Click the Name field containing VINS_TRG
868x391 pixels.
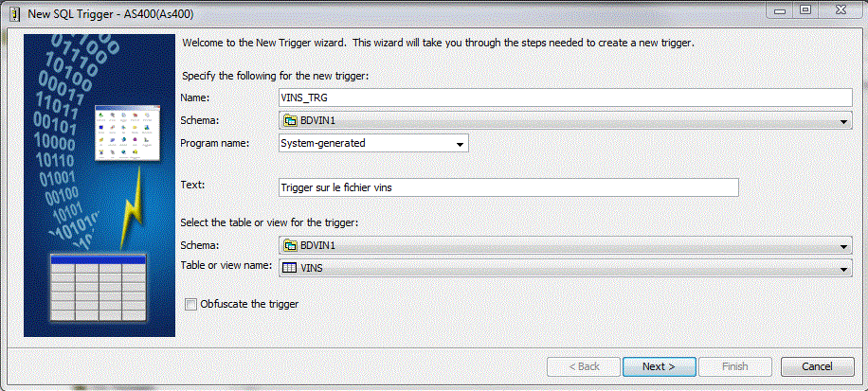point(565,98)
